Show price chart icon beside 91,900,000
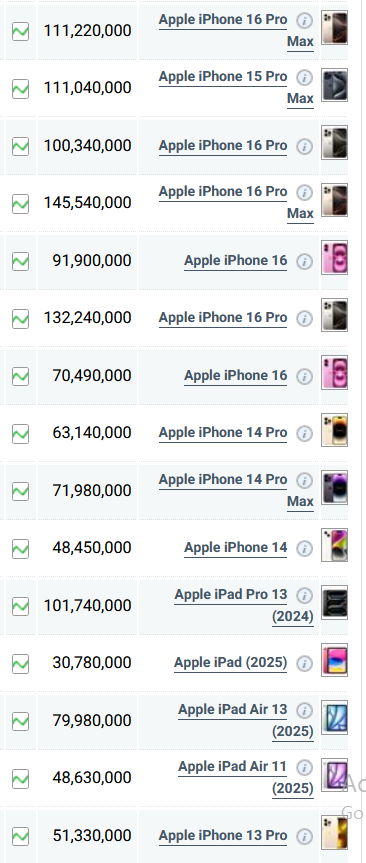366x863 pixels. point(20,261)
